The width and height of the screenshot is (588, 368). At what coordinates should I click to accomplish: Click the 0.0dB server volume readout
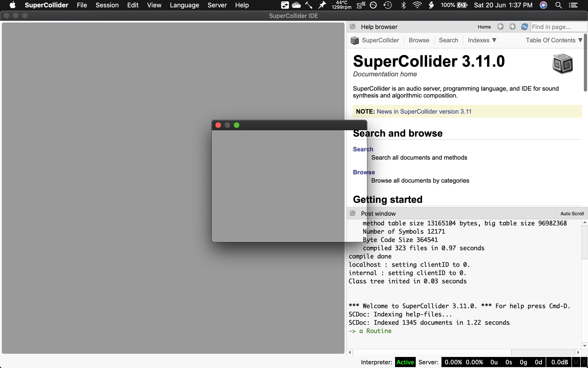(x=559, y=362)
